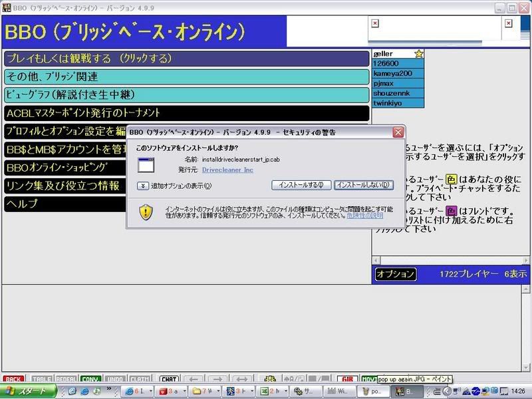Click the TABLE toolbar button
532x399 pixels.
pyautogui.click(x=42, y=379)
